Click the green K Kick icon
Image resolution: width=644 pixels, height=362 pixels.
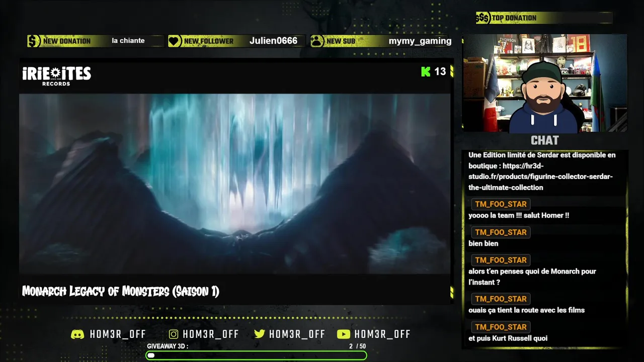(426, 71)
